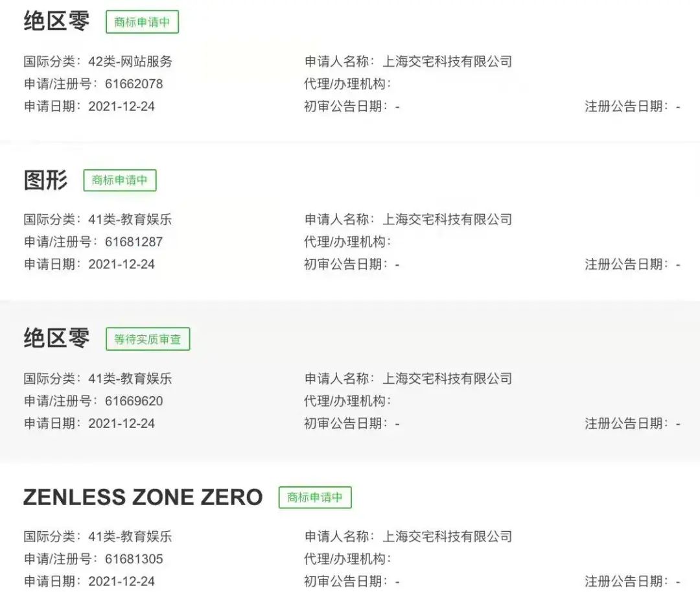This screenshot has height=592, width=700.
Task: Select registration number 61669620
Action: click(134, 401)
